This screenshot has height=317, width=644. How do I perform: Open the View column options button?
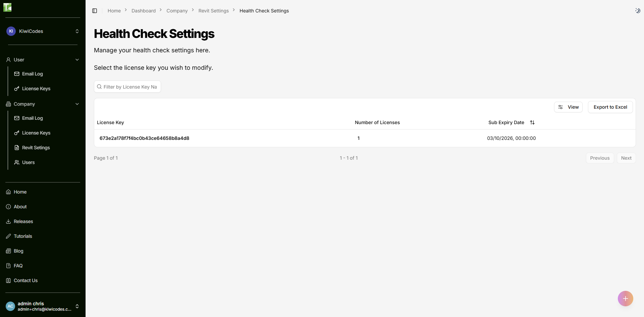pos(568,107)
